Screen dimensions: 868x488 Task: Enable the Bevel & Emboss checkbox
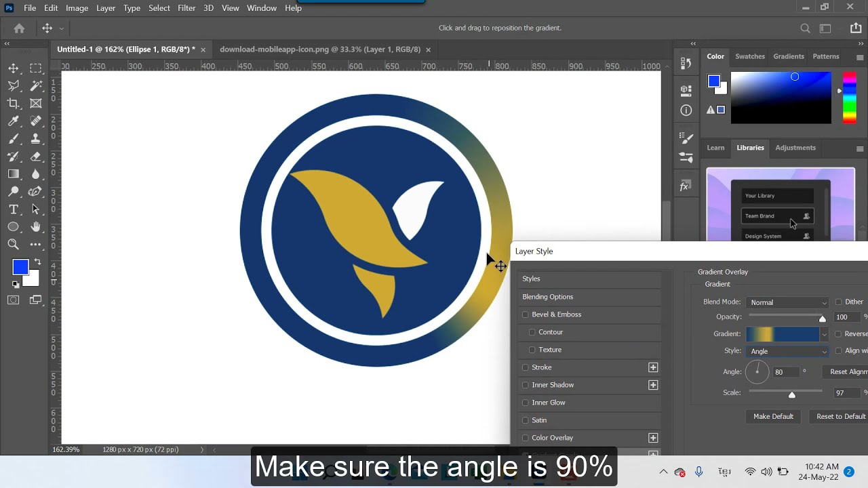[525, 314]
